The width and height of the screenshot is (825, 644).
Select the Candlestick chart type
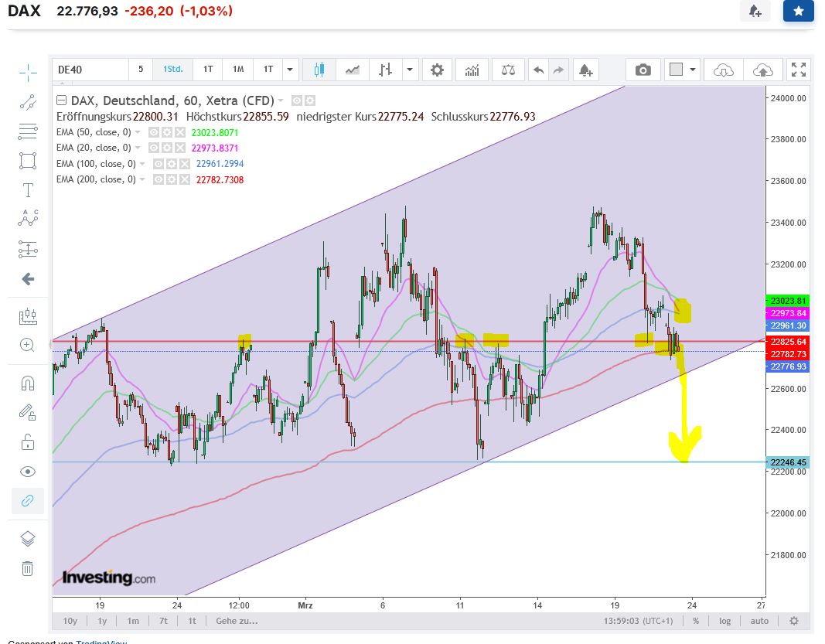point(317,70)
